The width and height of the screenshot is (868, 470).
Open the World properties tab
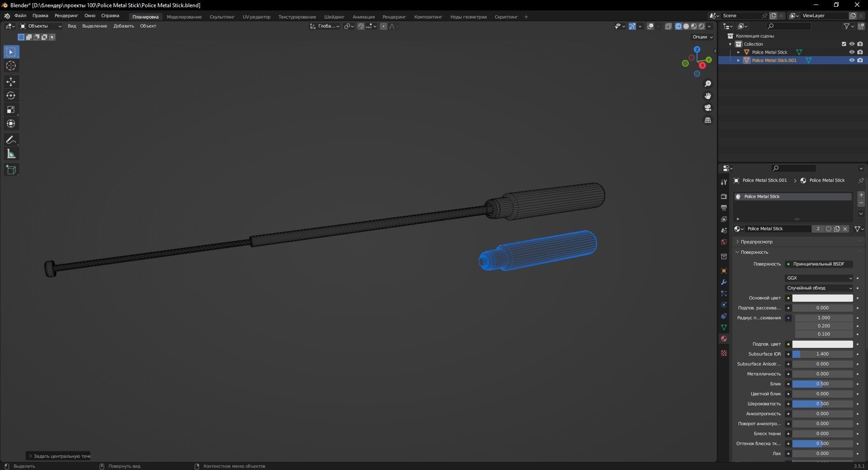(x=724, y=242)
